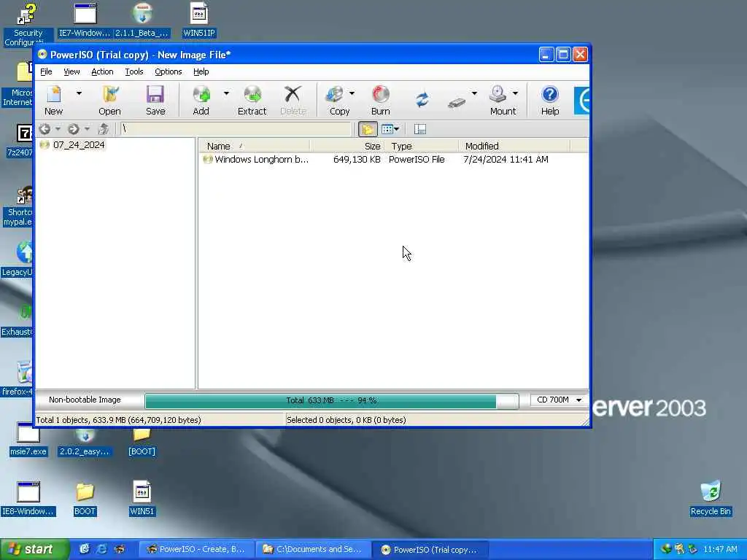Open the View menu
This screenshot has height=560, width=747.
click(x=72, y=71)
